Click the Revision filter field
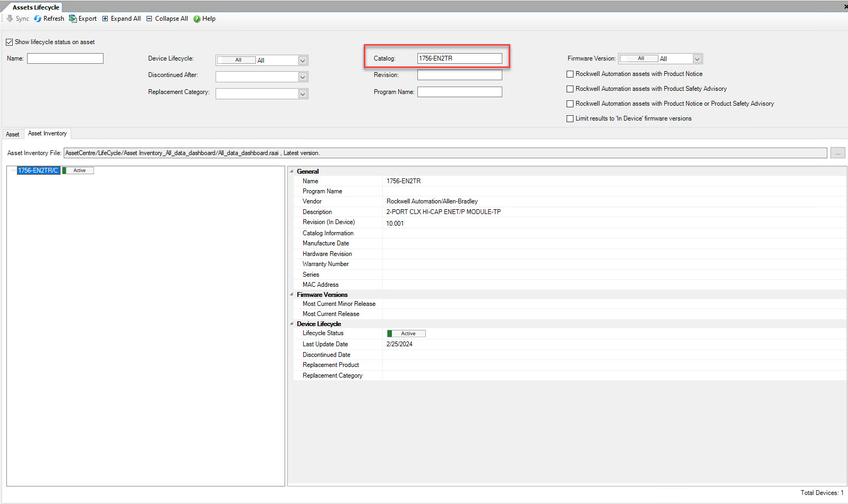848x504 pixels. tap(460, 75)
